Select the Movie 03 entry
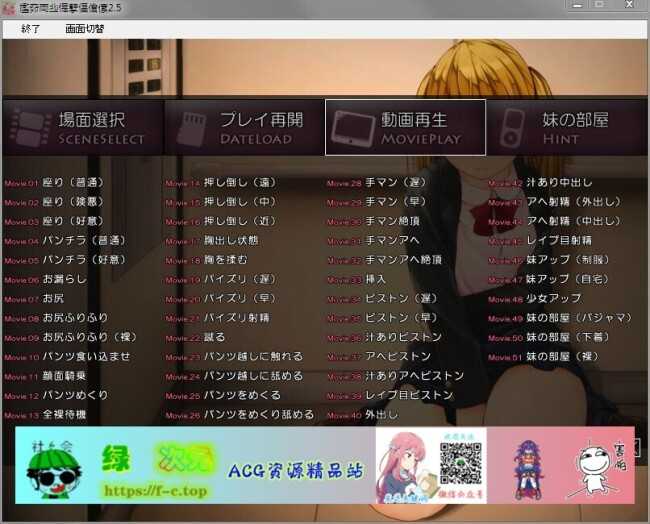 click(54, 221)
